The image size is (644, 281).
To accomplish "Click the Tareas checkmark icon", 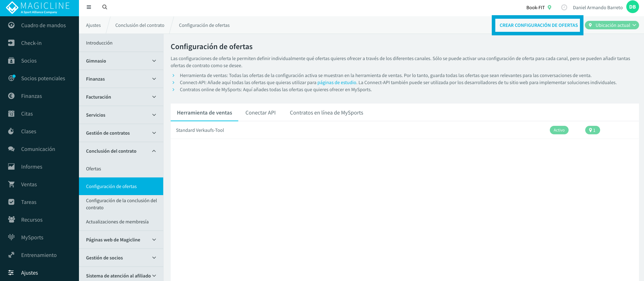I will [11, 202].
